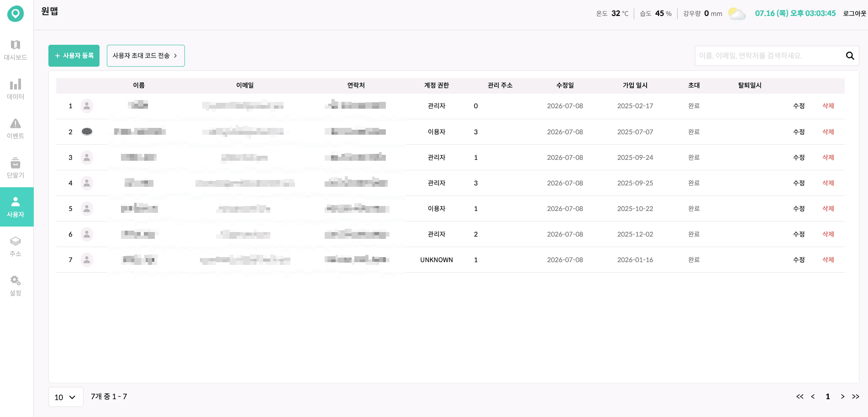Click 삭제 for row 5
The height and width of the screenshot is (417, 868).
coord(828,209)
